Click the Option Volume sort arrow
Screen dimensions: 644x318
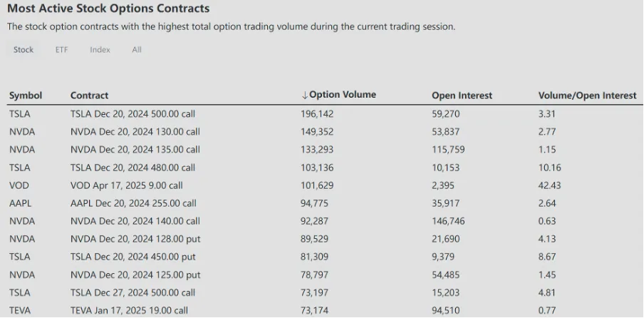[x=305, y=95]
